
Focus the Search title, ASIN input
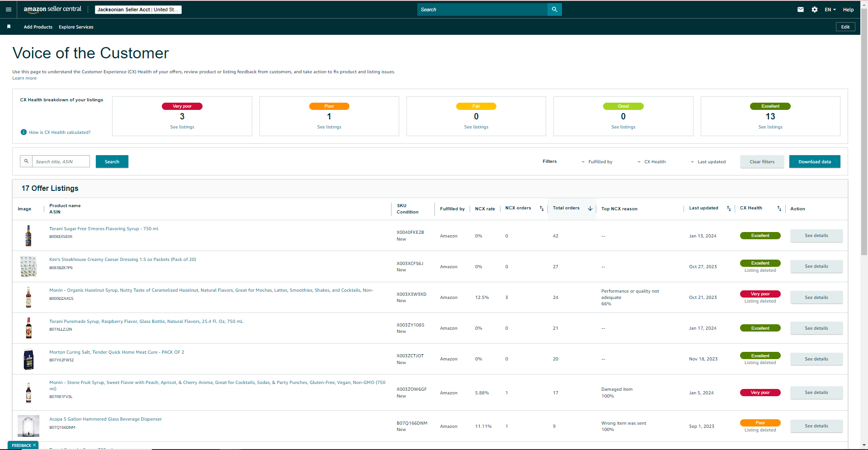tap(61, 161)
